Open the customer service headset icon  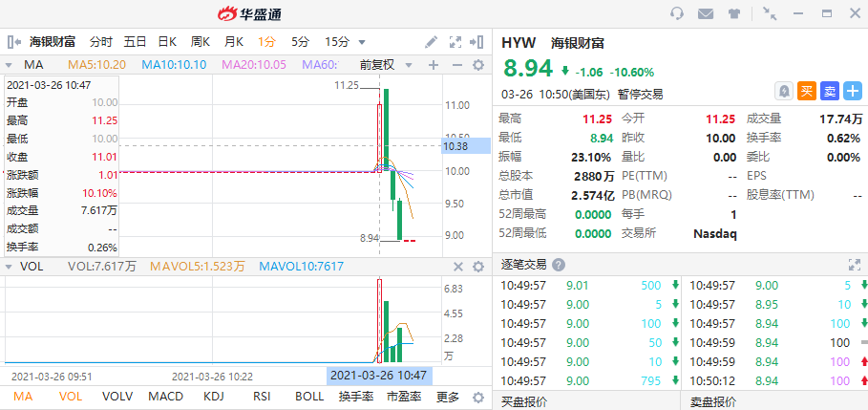click(677, 13)
